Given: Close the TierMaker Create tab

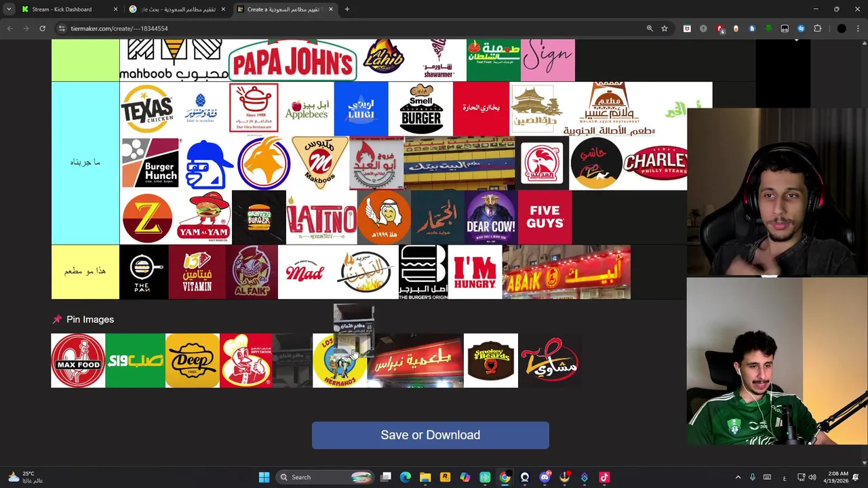Looking at the screenshot, I should [x=331, y=9].
